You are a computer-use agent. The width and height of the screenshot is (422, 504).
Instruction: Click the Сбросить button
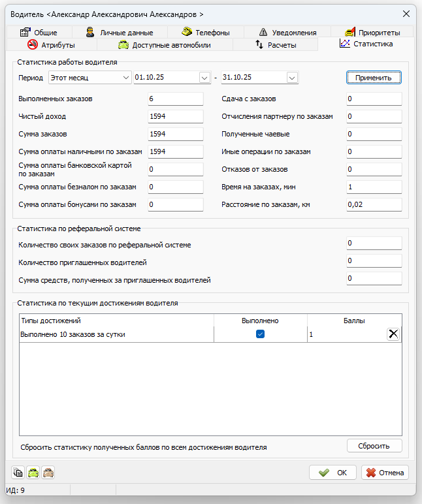point(374,446)
